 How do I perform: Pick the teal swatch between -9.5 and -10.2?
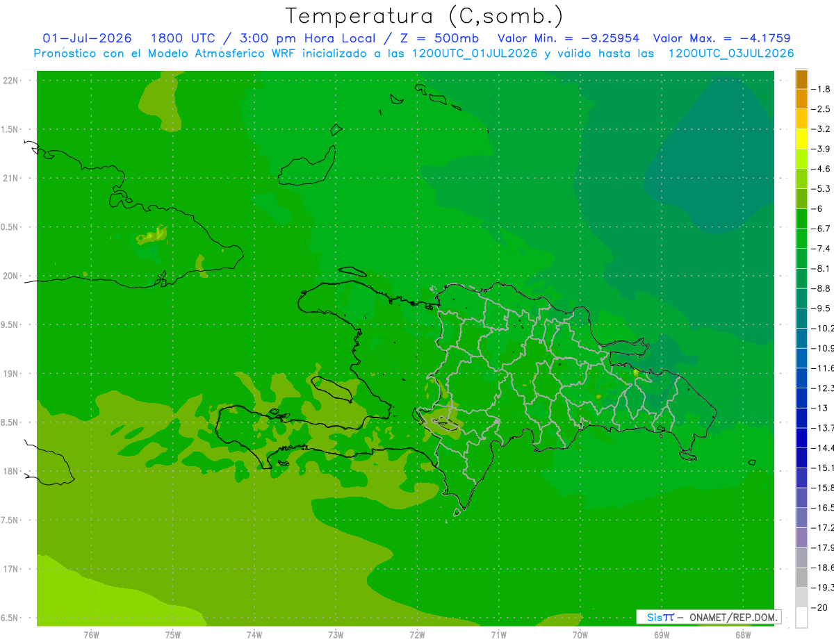pos(801,318)
